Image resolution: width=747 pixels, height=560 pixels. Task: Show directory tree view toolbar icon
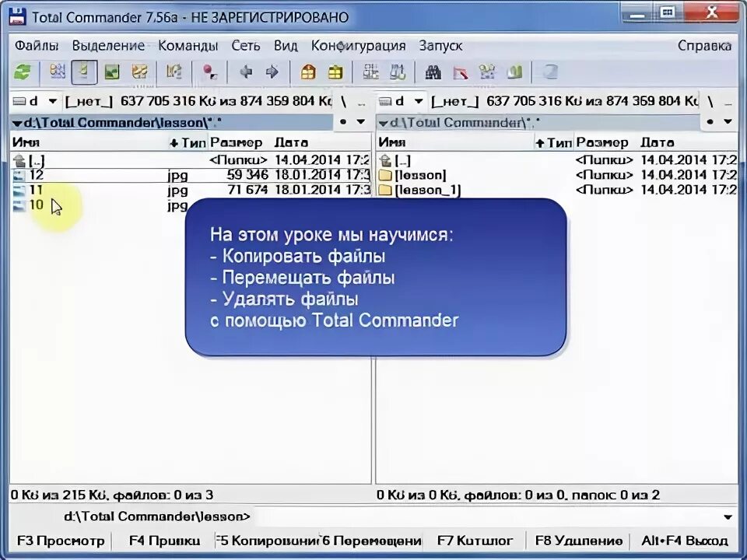[x=139, y=72]
